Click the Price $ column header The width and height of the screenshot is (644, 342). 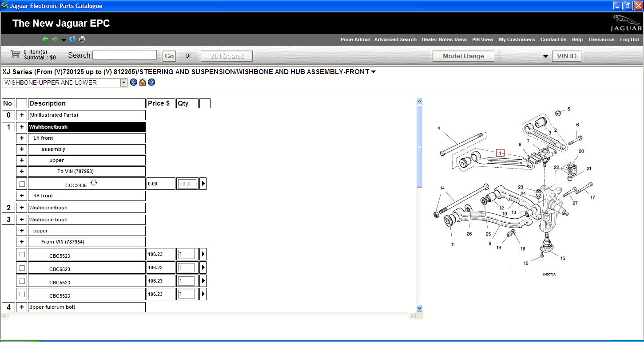click(x=161, y=103)
